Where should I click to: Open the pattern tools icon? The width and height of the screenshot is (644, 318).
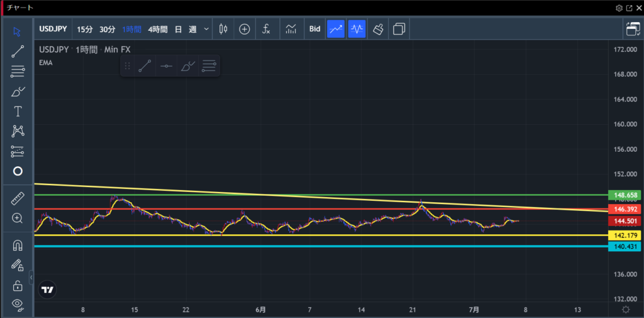coord(17,131)
